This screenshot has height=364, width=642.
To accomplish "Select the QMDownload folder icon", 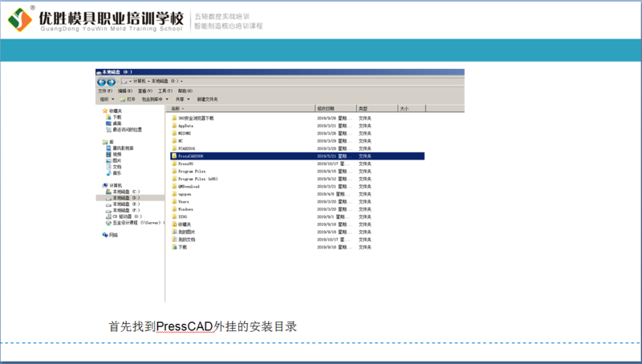I will point(174,186).
